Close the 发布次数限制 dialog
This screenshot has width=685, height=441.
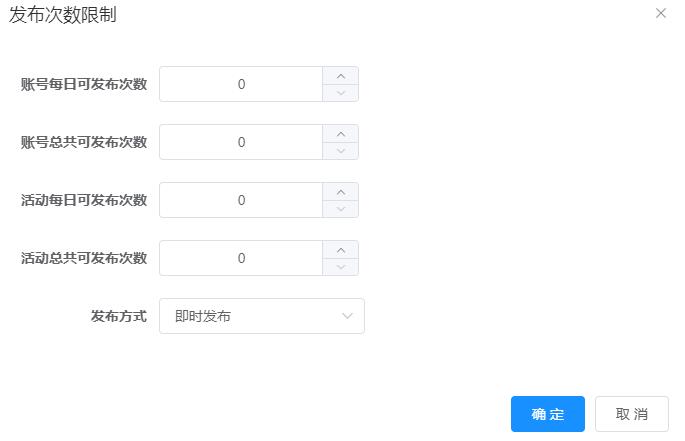(x=661, y=14)
